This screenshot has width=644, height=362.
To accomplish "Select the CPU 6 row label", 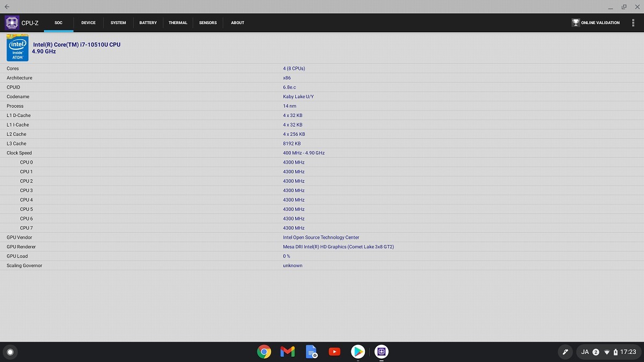I will point(26,219).
